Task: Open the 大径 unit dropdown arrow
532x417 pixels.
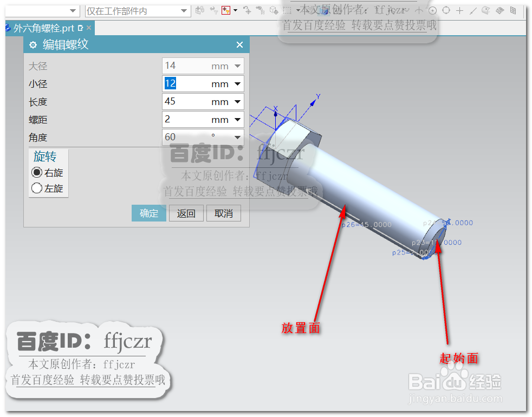Action: coord(237,66)
